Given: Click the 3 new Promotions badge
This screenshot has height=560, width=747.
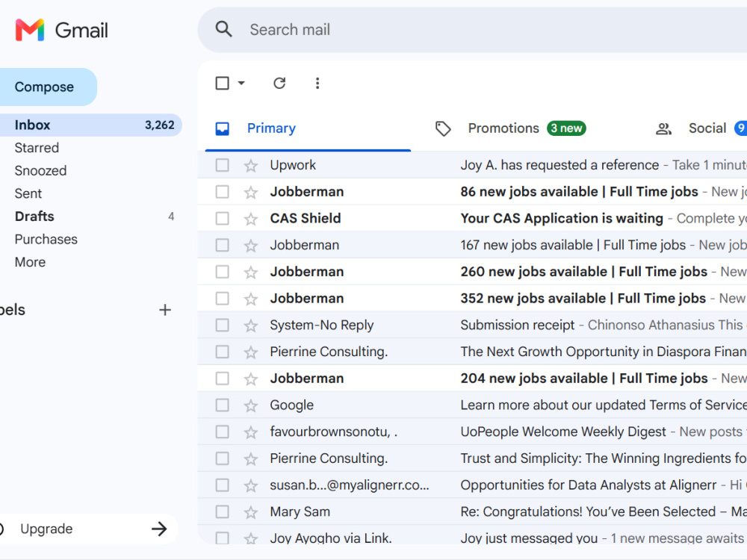Looking at the screenshot, I should coord(566,128).
